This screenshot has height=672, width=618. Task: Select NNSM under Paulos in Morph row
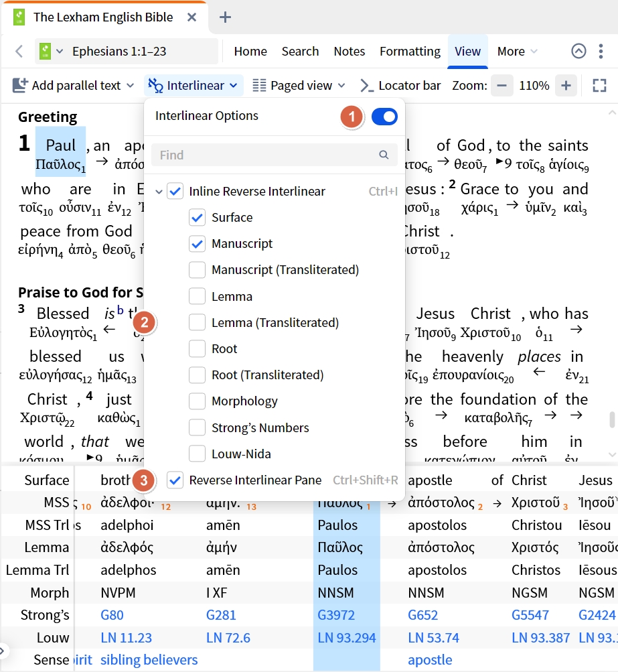tap(335, 593)
